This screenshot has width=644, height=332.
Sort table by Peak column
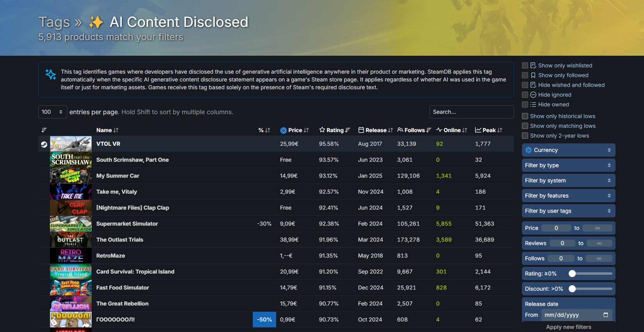489,130
